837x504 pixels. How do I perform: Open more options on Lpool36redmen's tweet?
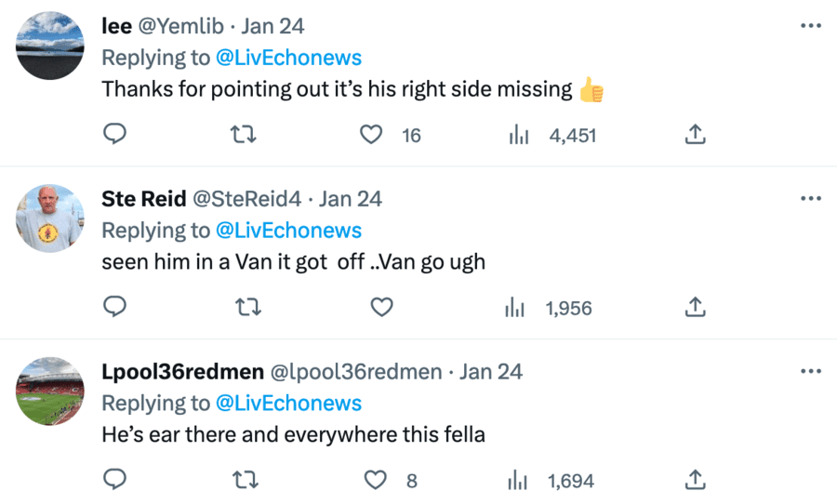click(x=811, y=372)
